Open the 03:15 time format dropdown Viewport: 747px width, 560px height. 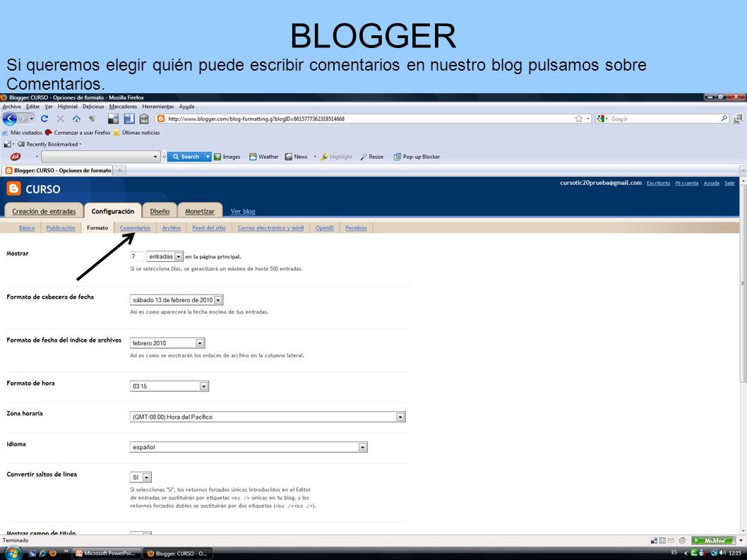click(x=169, y=386)
